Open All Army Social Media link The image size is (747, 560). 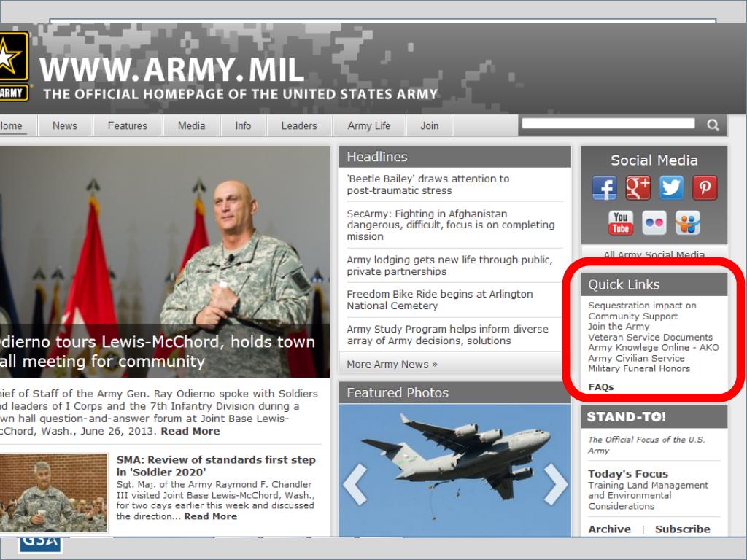coord(654,254)
